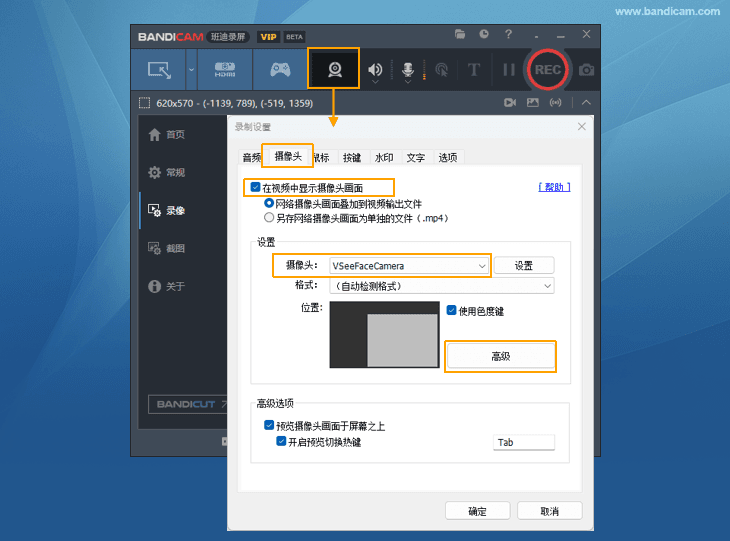Confirm with the 确定 button
Viewport: 730px width, 541px height.
[x=478, y=511]
